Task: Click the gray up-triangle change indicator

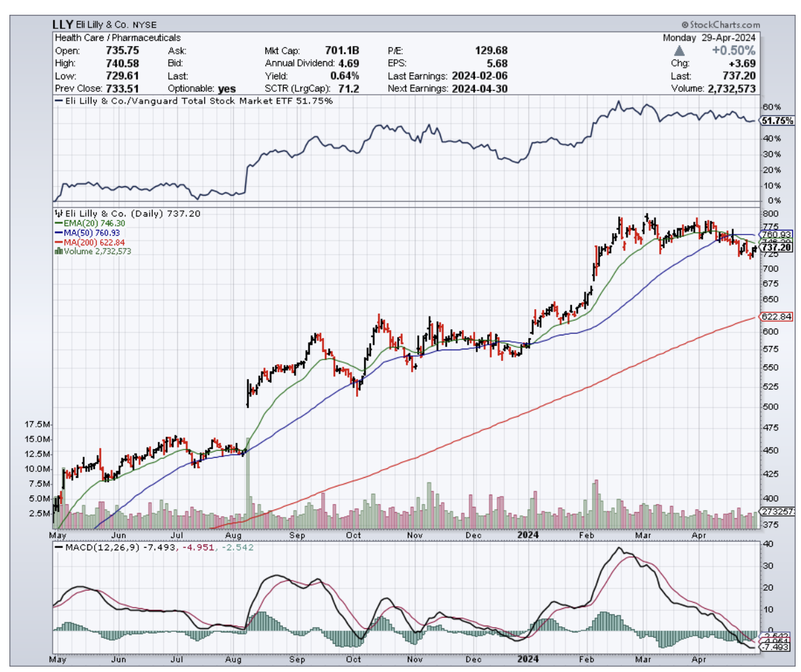Action: (x=679, y=51)
